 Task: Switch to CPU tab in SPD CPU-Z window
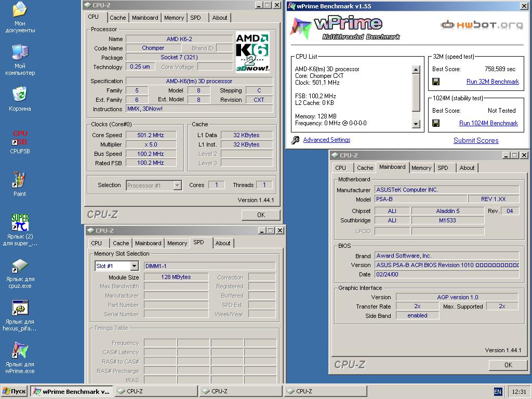pos(96,243)
